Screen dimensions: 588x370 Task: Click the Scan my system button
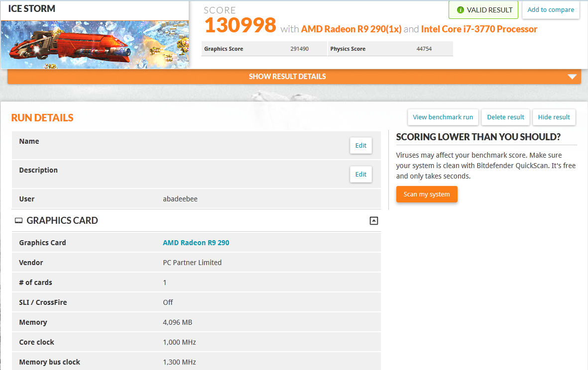coord(427,194)
